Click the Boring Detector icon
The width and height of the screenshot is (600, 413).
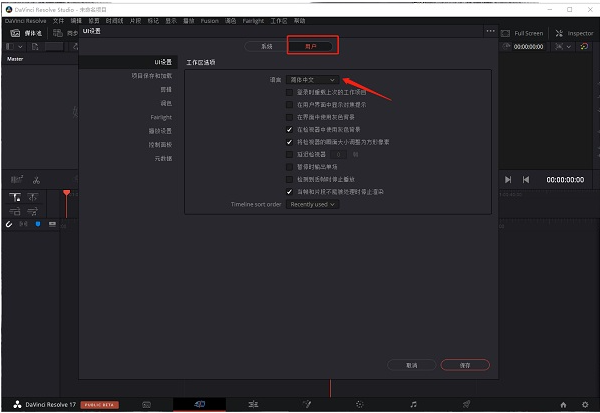pyautogui.click(x=17, y=180)
